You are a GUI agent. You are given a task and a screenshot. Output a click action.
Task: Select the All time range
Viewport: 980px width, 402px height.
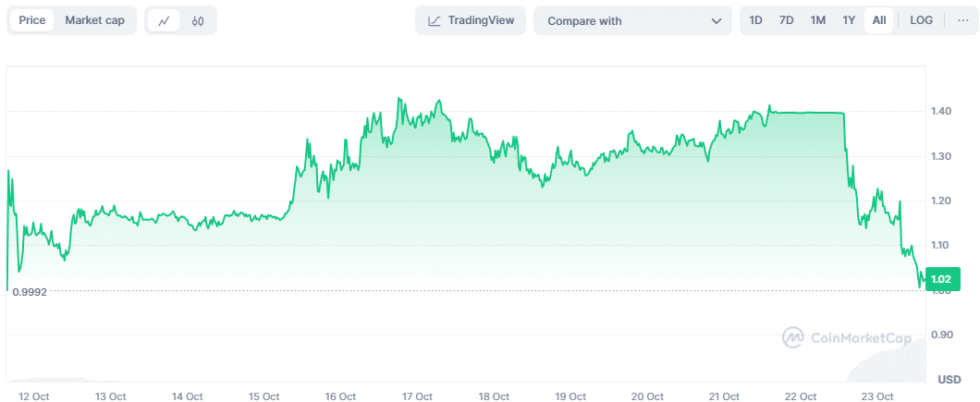pyautogui.click(x=878, y=20)
